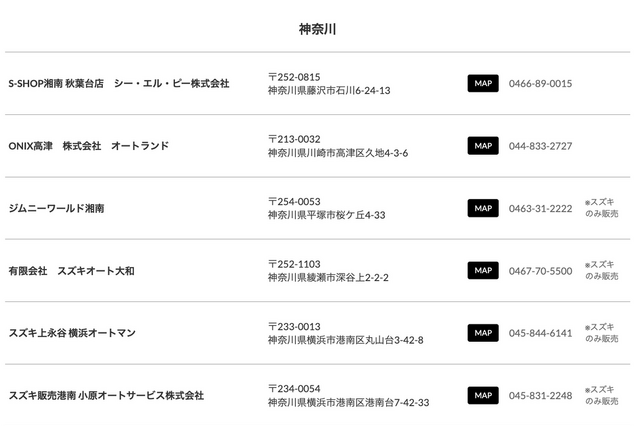Select dealer name S-SHOP湘南 秋葉台店

click(x=119, y=84)
